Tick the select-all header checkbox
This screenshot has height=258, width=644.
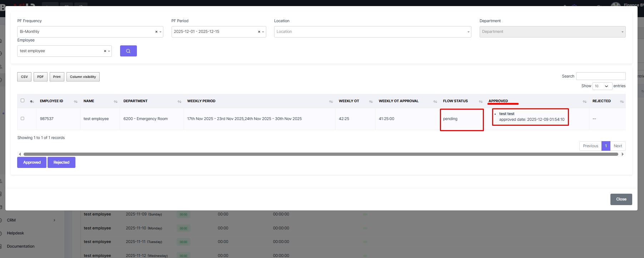[x=23, y=100]
